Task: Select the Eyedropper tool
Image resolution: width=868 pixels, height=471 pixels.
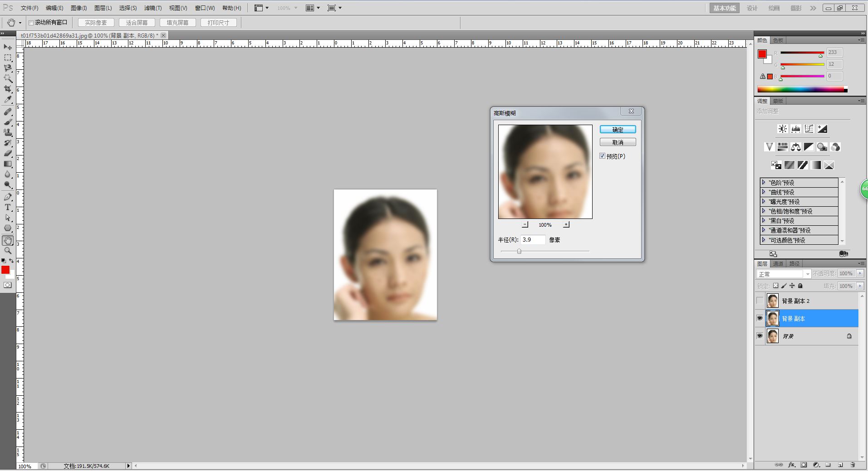Action: pos(8,100)
